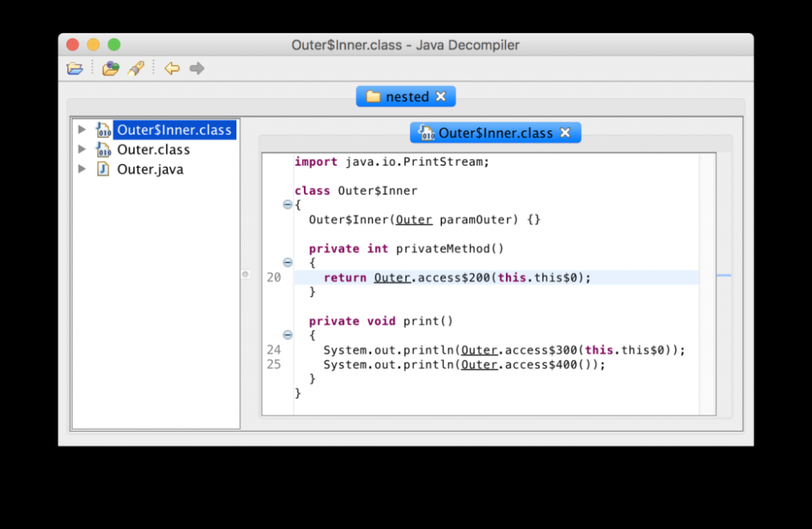Image resolution: width=812 pixels, height=529 pixels.
Task: Close the Outer$Inner.class editor tab
Action: coord(565,133)
